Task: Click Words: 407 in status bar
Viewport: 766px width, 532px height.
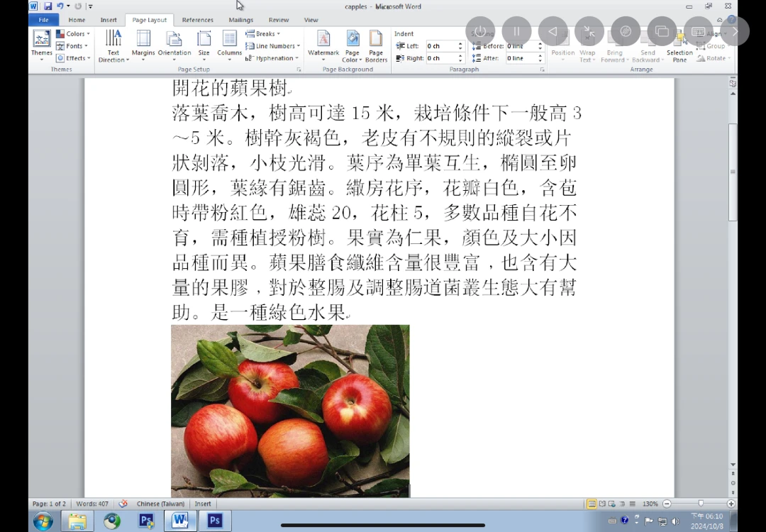Action: [x=91, y=504]
